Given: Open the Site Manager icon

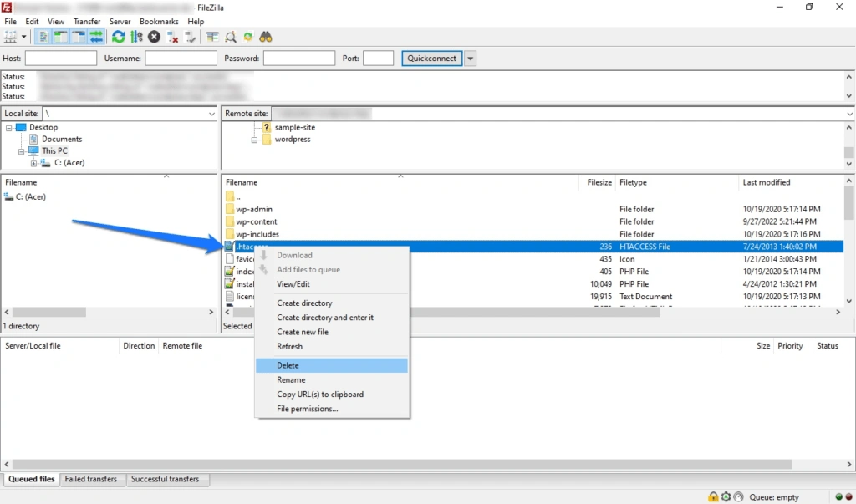Looking at the screenshot, I should pyautogui.click(x=11, y=37).
